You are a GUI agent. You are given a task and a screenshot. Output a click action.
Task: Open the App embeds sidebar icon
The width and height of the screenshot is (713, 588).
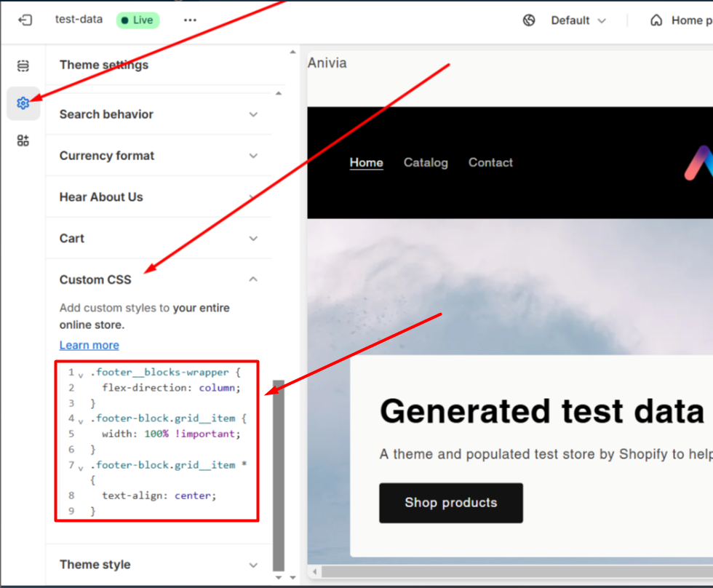(x=23, y=140)
